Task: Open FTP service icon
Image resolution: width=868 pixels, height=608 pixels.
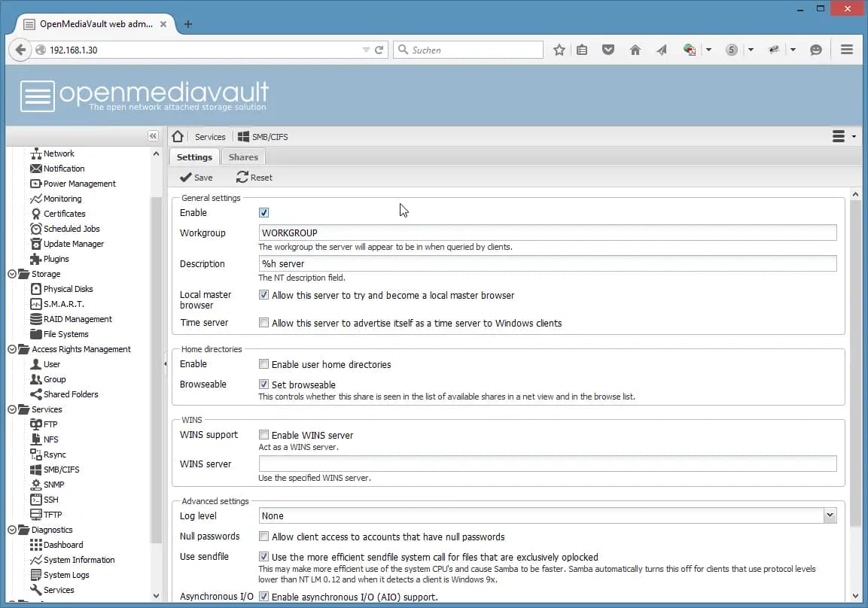Action: (36, 424)
